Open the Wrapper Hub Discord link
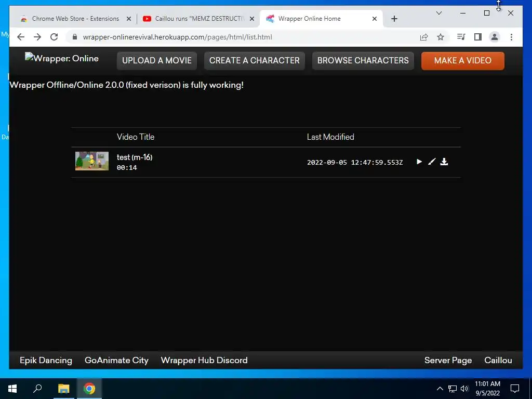532x399 pixels. click(204, 361)
